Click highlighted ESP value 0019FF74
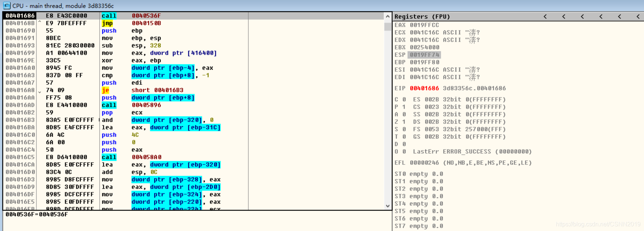 tap(424, 55)
